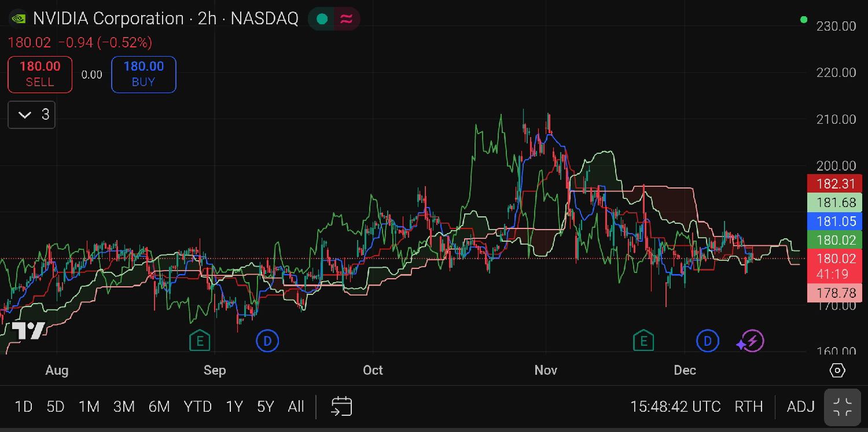
Task: Switch to the YTD range
Action: click(197, 407)
